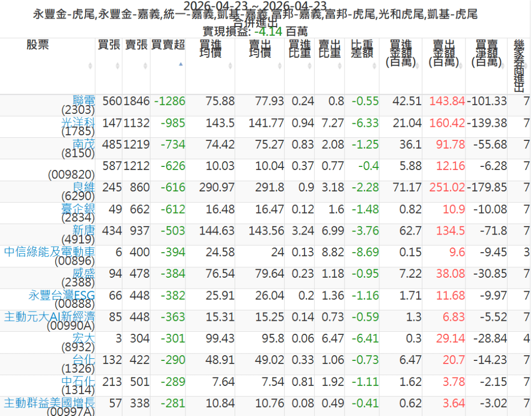Open the 聯電 (2303) stock link

(x=84, y=101)
